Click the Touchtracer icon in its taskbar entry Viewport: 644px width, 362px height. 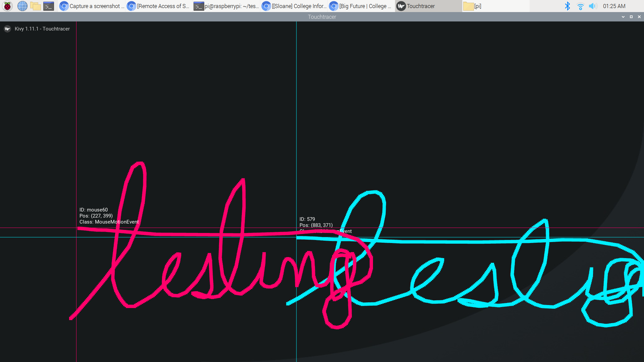401,6
